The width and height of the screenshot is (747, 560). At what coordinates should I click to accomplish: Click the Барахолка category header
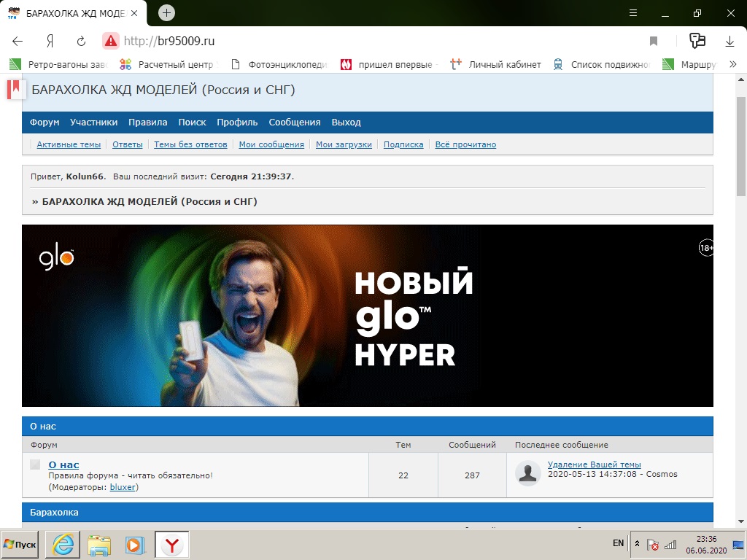[x=368, y=513]
